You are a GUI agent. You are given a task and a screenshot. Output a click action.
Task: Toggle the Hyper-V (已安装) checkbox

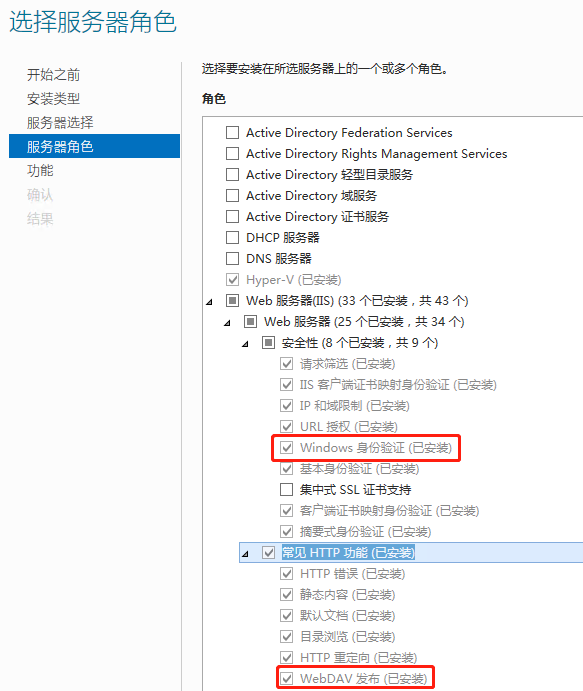232,280
